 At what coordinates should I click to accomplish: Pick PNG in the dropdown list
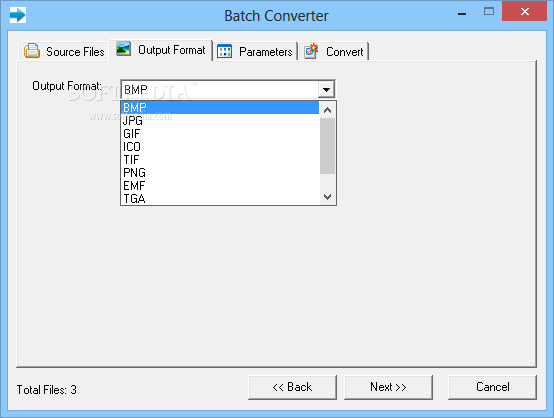(x=219, y=173)
